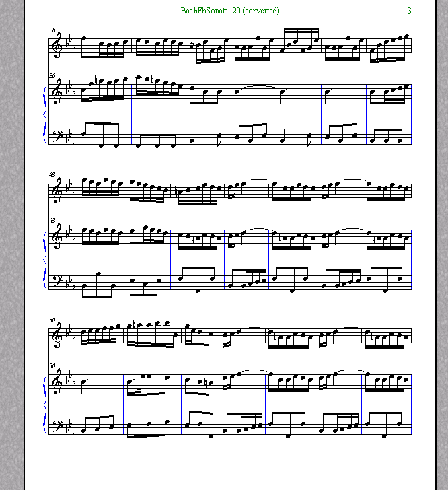Select measure number 36 above the piano treble staff

[52, 75]
